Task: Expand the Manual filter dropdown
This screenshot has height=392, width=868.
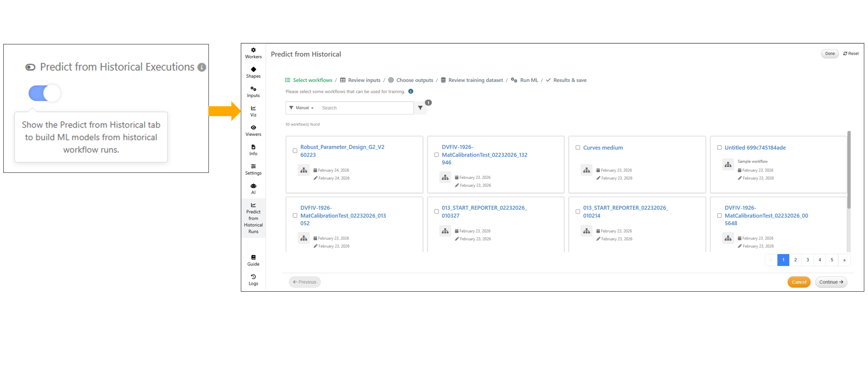Action: (302, 108)
